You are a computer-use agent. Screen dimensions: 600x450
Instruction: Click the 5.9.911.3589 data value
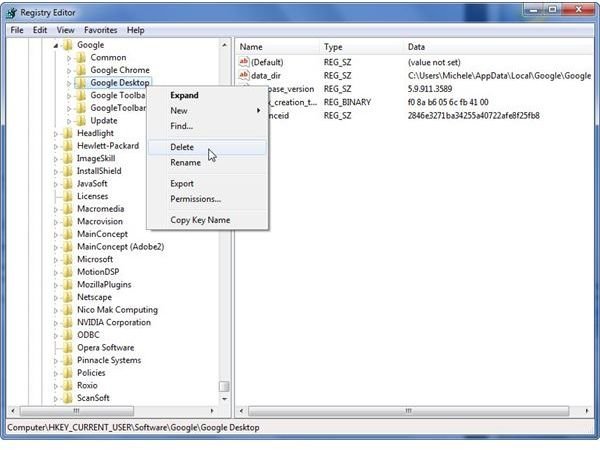coord(430,89)
